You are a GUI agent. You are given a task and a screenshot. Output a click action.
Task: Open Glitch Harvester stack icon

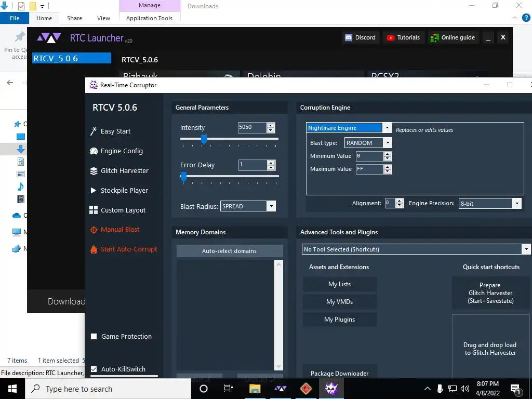[x=94, y=170]
